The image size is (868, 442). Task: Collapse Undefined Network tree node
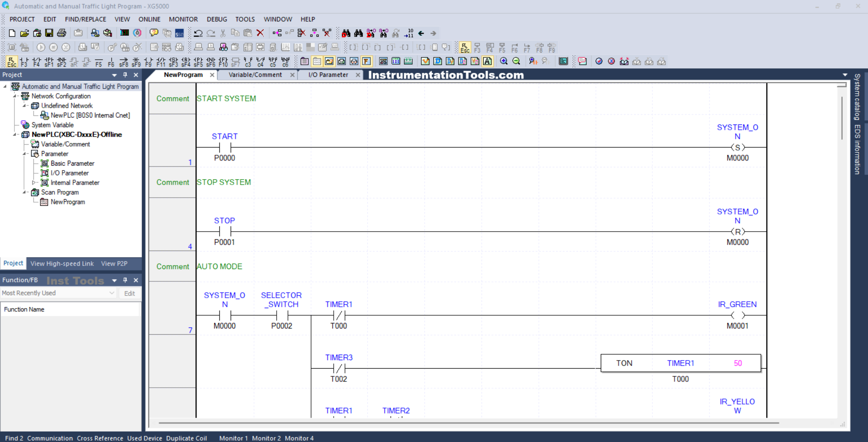[x=24, y=105]
